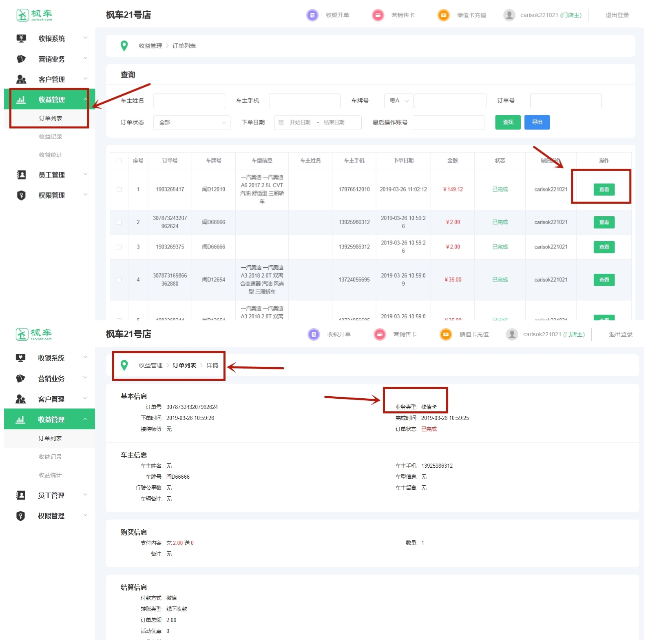648x644 pixels.
Task: Select the checkbox for row 4 with plate 闽D12654
Action: [x=119, y=280]
